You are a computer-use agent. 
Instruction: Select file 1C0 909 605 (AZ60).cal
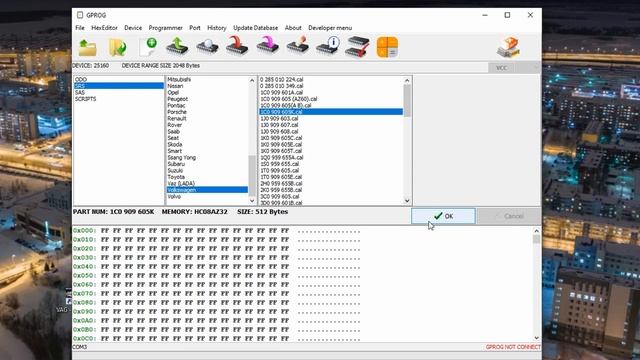coord(331,99)
